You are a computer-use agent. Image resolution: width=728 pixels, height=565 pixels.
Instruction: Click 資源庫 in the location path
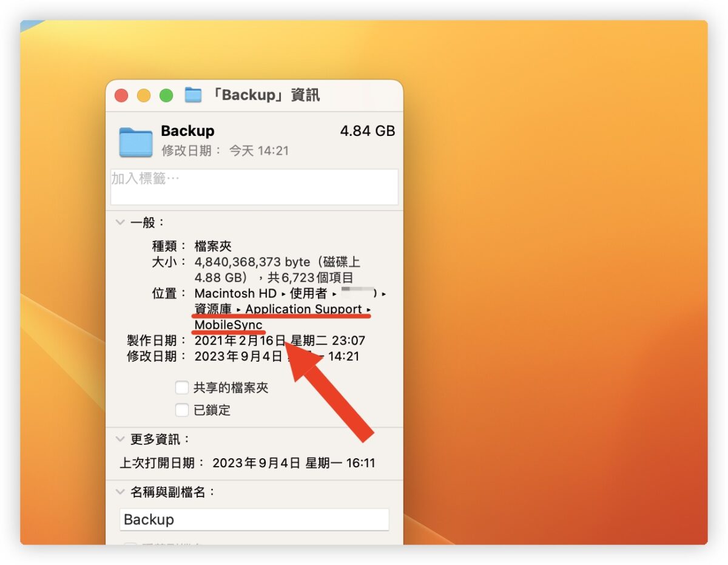pos(213,310)
